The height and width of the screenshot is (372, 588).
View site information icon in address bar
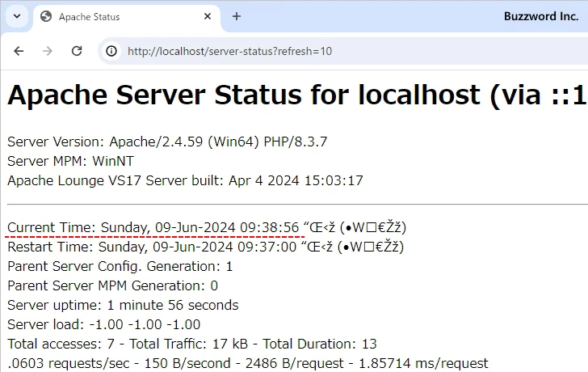(x=111, y=51)
